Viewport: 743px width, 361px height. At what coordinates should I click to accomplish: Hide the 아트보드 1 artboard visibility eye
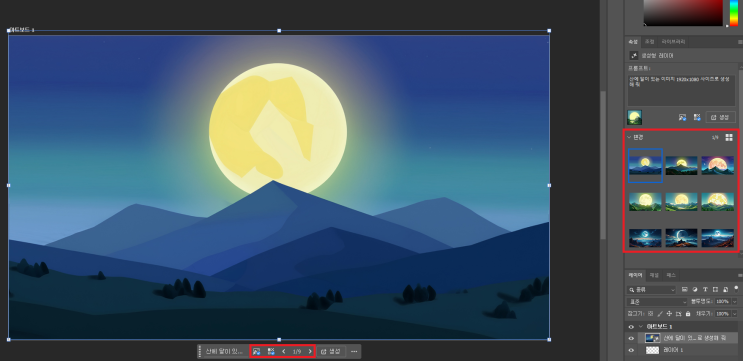click(x=631, y=327)
